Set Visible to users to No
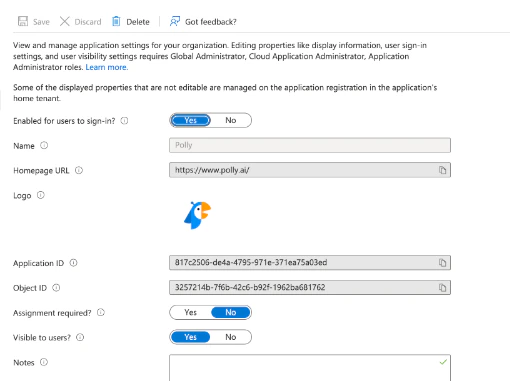This screenshot has width=510, height=381. (x=231, y=337)
